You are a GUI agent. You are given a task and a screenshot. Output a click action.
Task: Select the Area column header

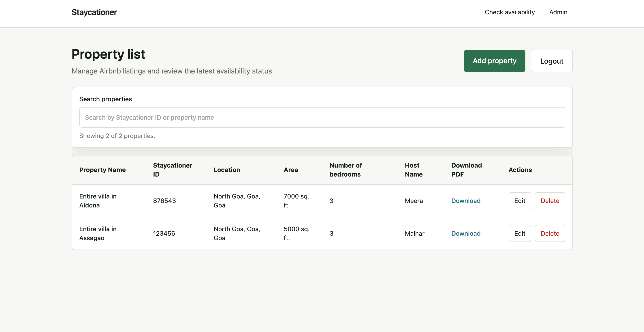tap(291, 170)
